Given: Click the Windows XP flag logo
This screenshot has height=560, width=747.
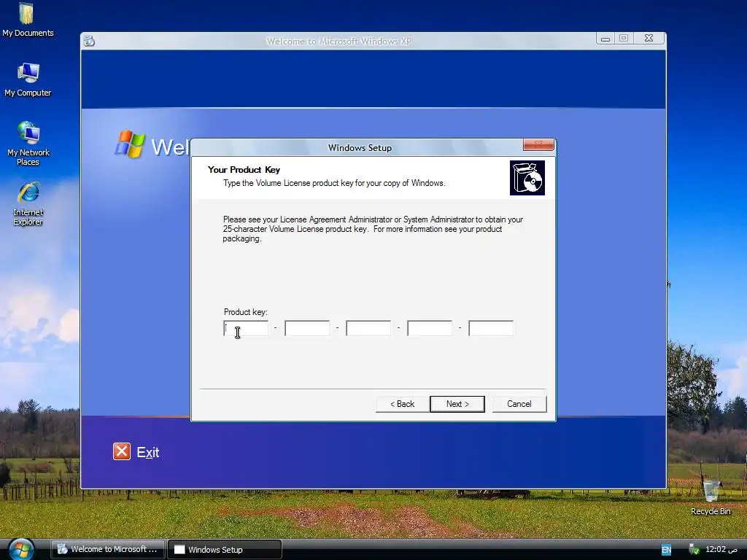Looking at the screenshot, I should click(x=130, y=144).
